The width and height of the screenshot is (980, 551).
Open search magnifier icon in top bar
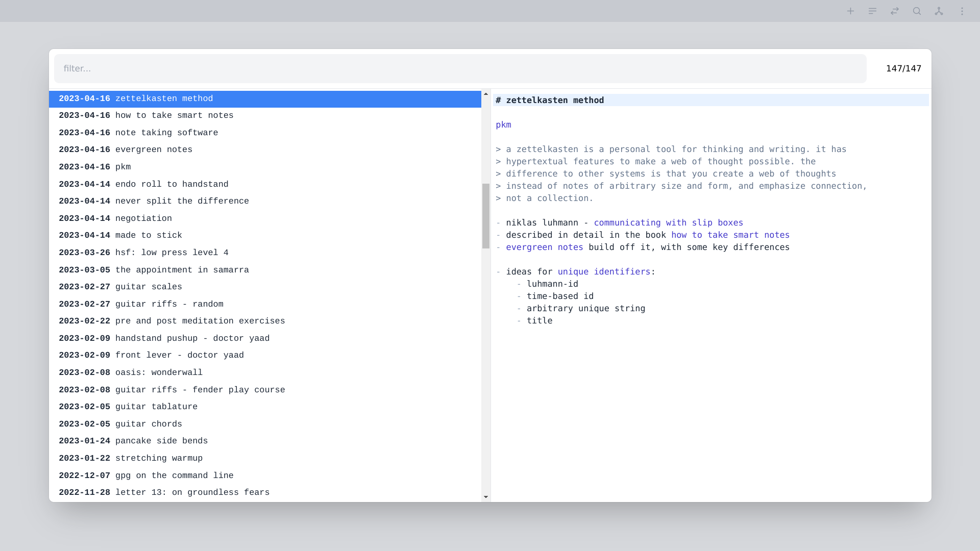[917, 11]
